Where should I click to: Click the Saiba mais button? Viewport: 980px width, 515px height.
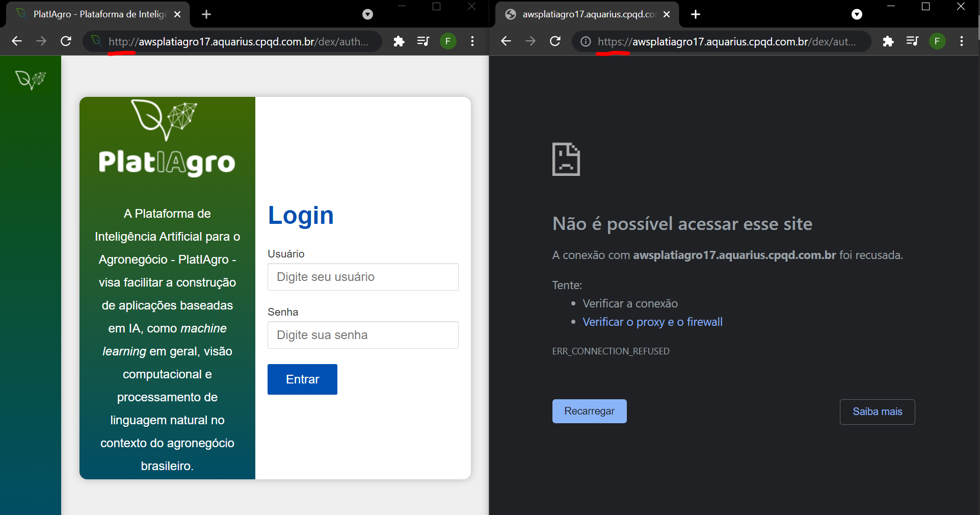pos(878,411)
